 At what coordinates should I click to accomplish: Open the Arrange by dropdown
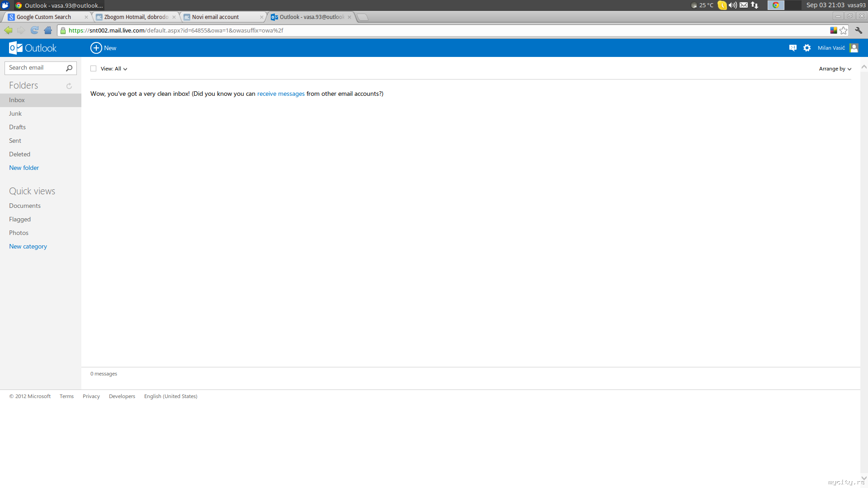click(x=835, y=69)
